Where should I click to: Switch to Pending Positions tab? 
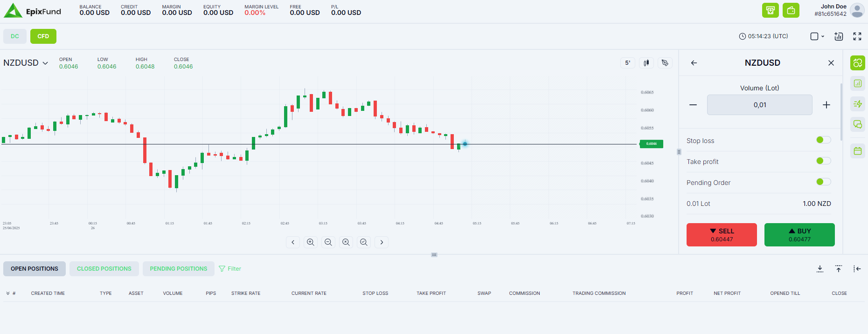click(x=178, y=269)
